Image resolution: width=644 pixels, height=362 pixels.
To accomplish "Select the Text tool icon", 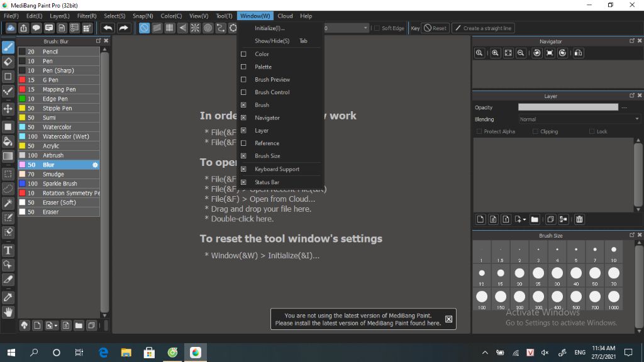I will [8, 250].
